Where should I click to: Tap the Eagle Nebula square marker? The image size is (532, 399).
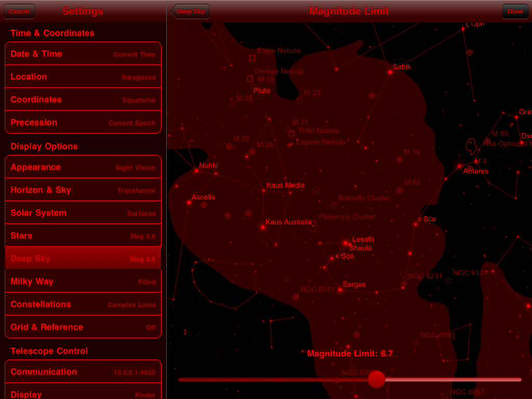tap(252, 58)
